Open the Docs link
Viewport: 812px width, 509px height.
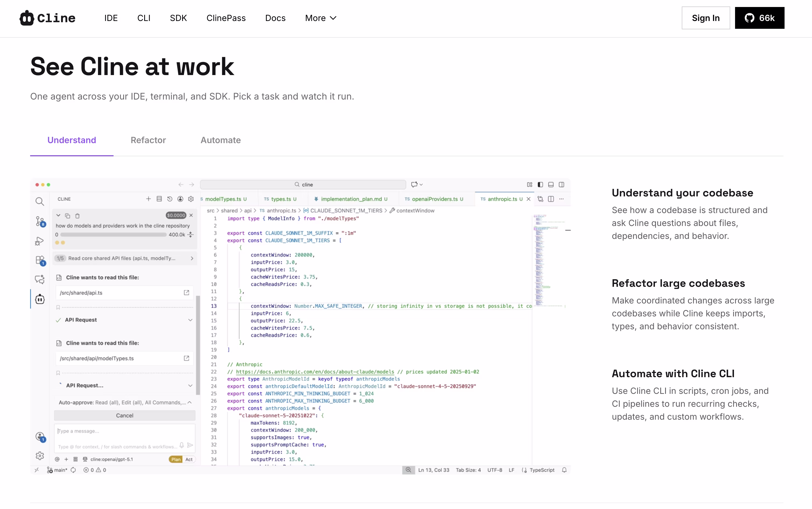pos(275,18)
